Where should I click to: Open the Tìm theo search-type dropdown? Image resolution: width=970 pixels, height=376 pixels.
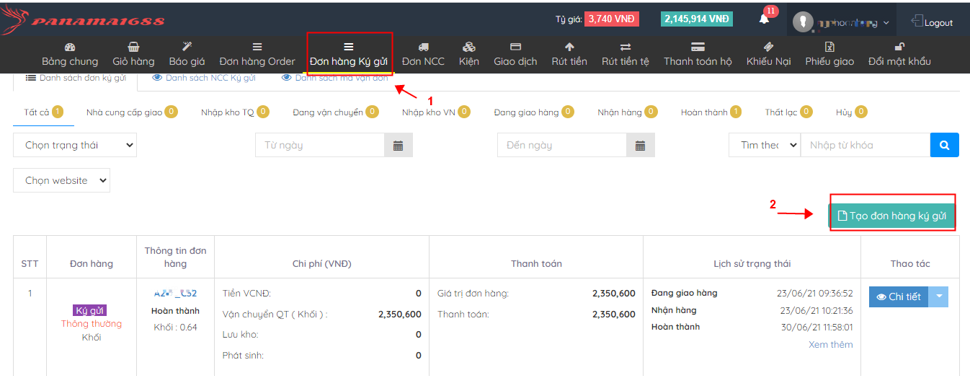point(765,145)
